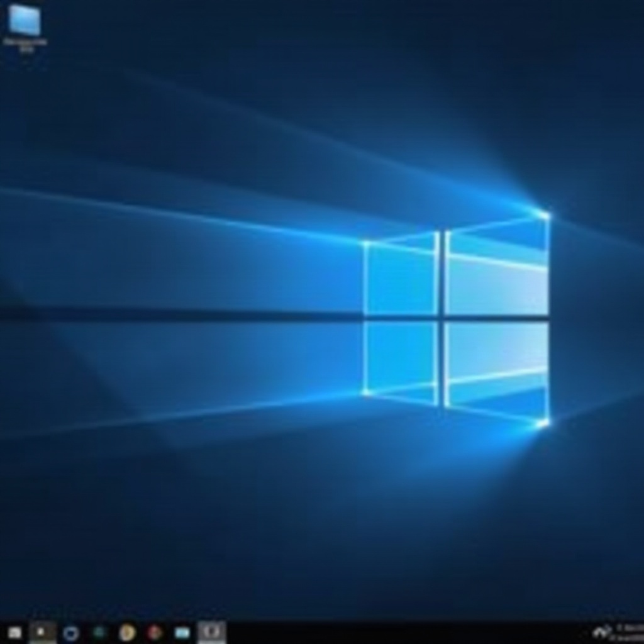Open the light blue rectangular taskbar icon

tap(182, 633)
